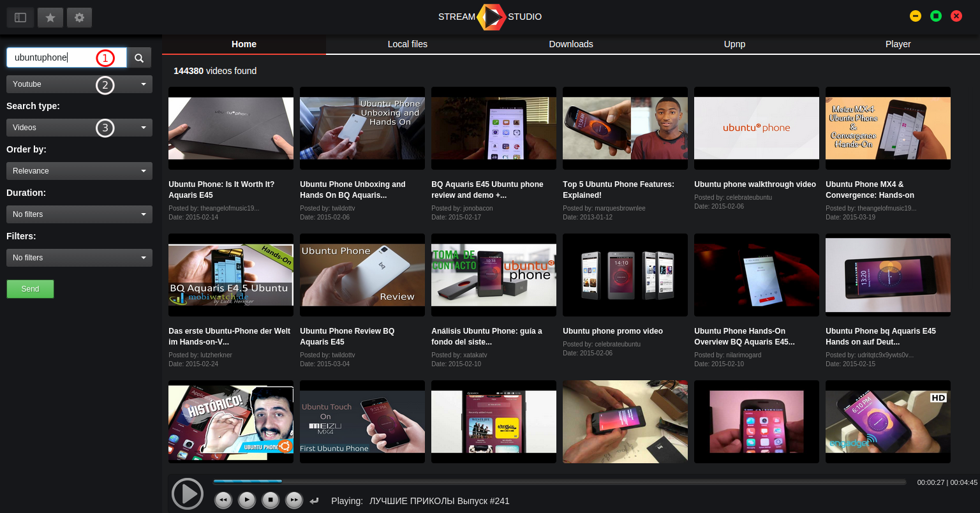The width and height of the screenshot is (980, 513).
Task: Open the engadget HD video thumbnail
Action: coord(888,422)
